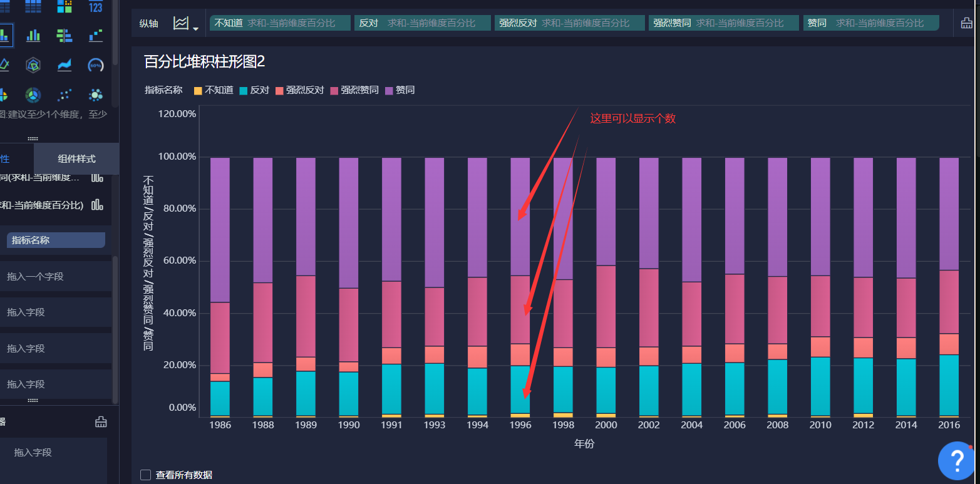
Task: Select the bidirectional horizontal bar chart icon
Action: [64, 36]
